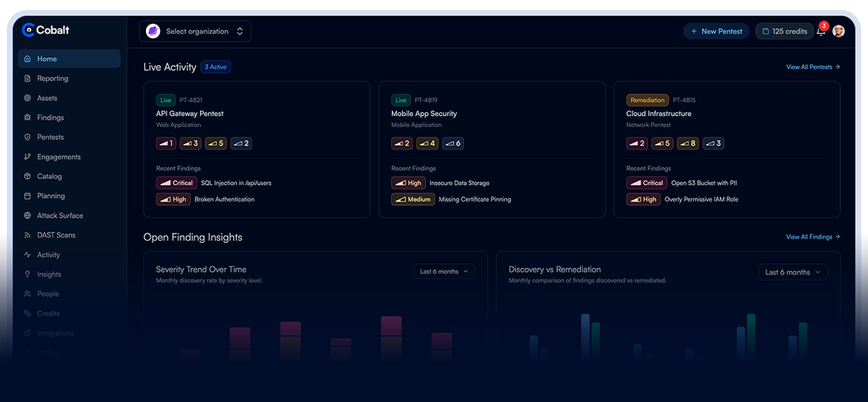Open the API Gateway Pentest card title
The image size is (868, 402).
pos(189,114)
